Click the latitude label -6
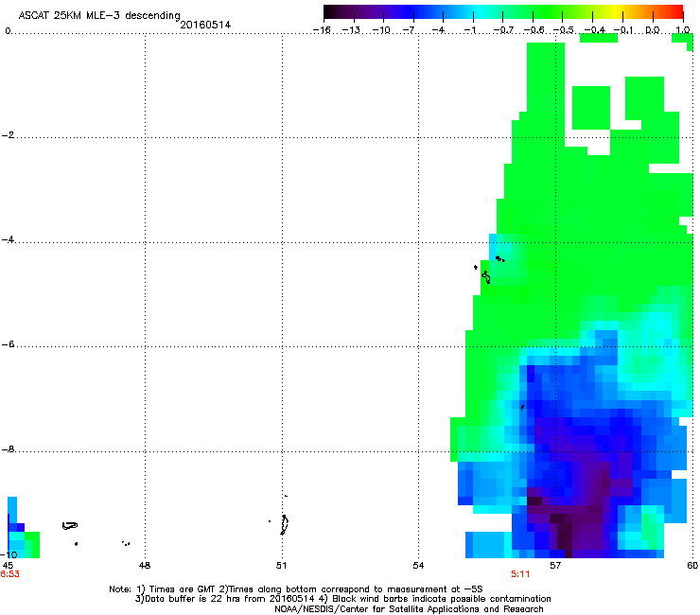 pos(8,344)
